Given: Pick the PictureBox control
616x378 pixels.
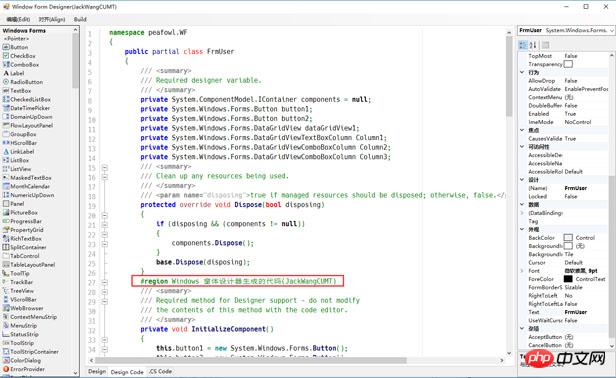Looking at the screenshot, I should click(x=20, y=213).
